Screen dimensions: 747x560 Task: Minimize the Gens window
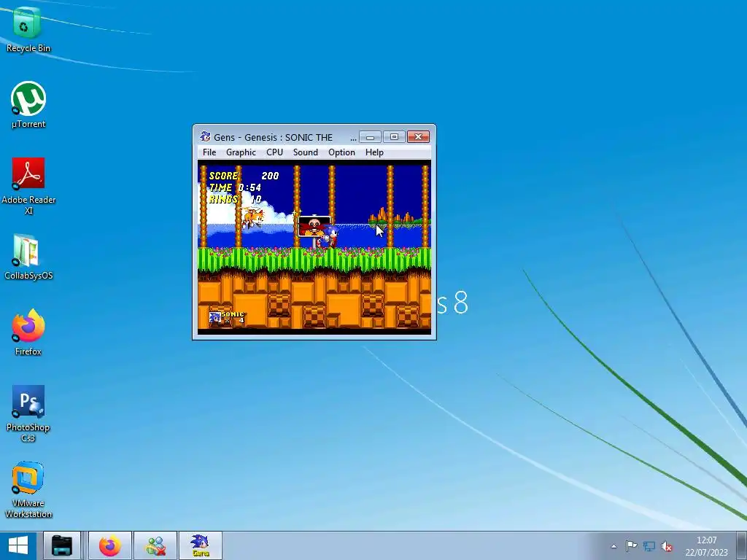(x=370, y=136)
